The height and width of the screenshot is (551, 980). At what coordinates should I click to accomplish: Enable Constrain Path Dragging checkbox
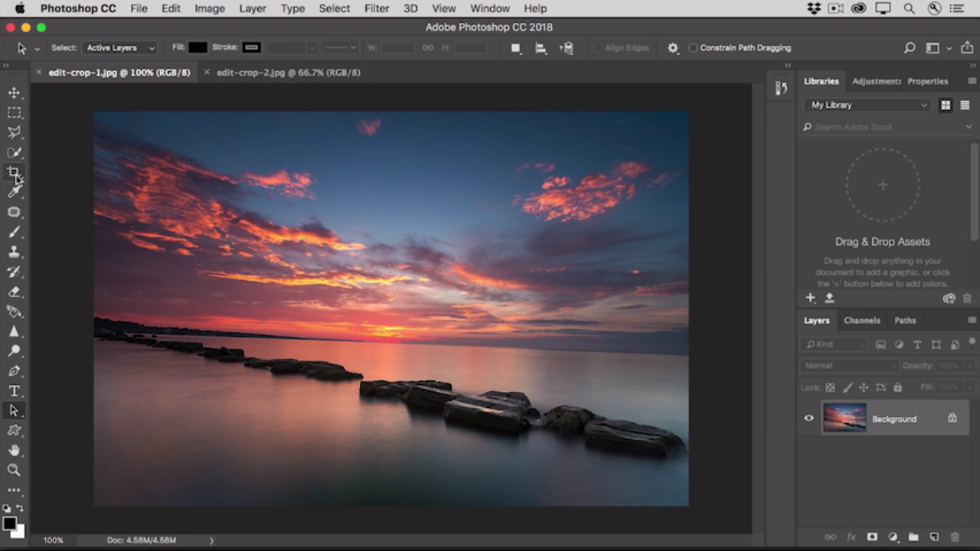tap(693, 47)
